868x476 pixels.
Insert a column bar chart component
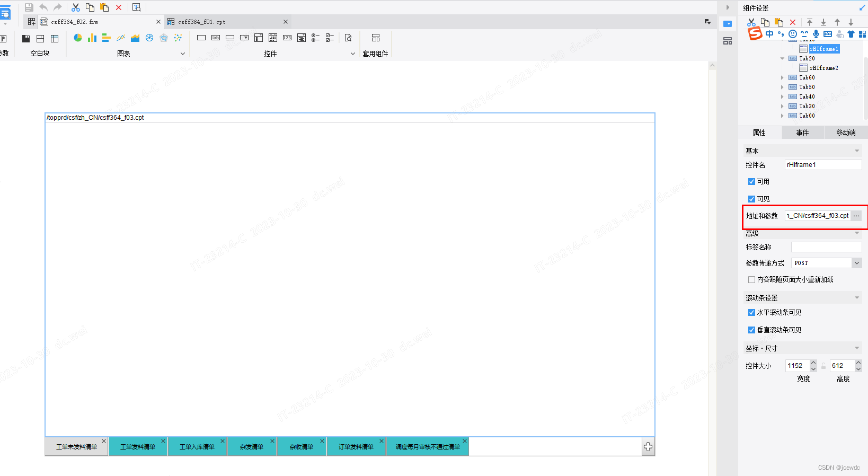[x=92, y=38]
